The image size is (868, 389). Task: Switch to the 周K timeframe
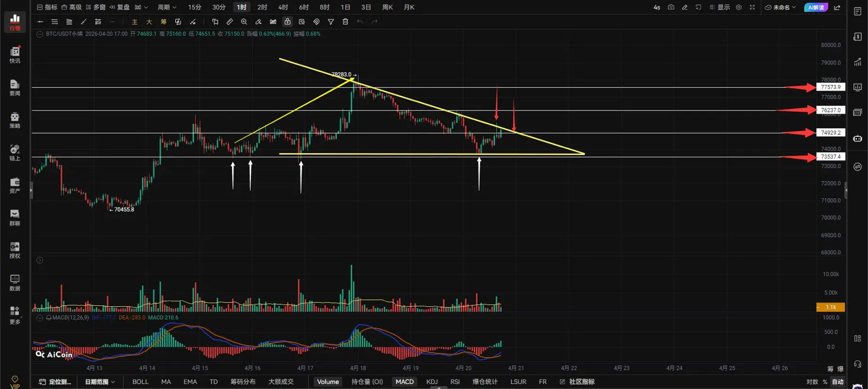point(388,7)
